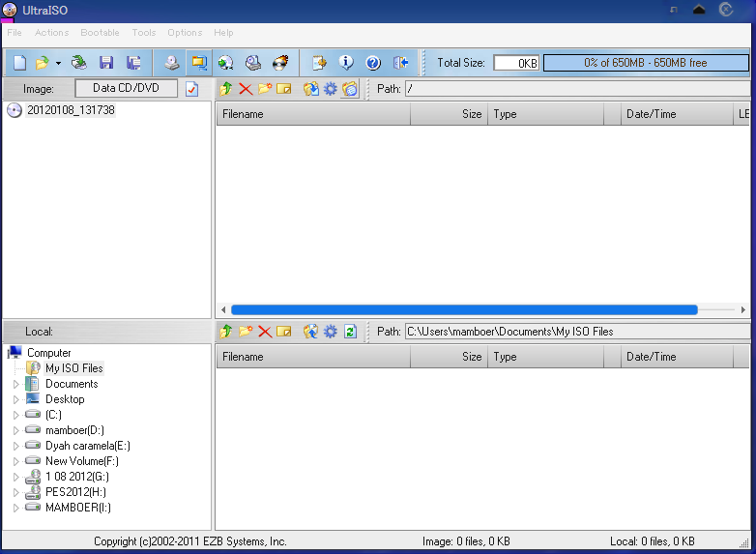
Task: Click the local Path field with My ISO Files
Action: click(577, 332)
